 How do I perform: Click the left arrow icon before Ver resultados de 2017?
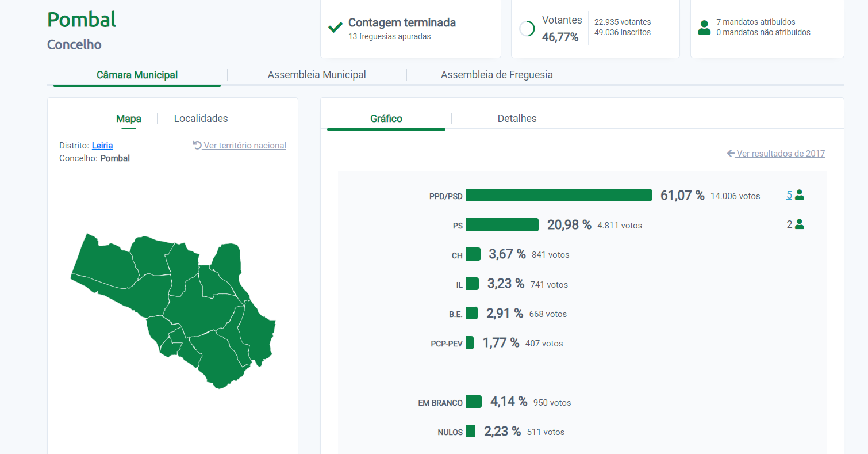731,154
